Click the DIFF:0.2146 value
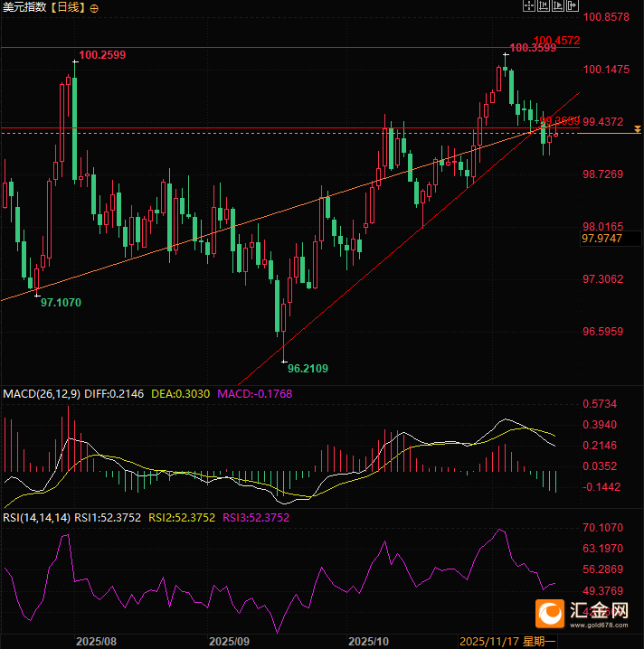 pos(114,394)
